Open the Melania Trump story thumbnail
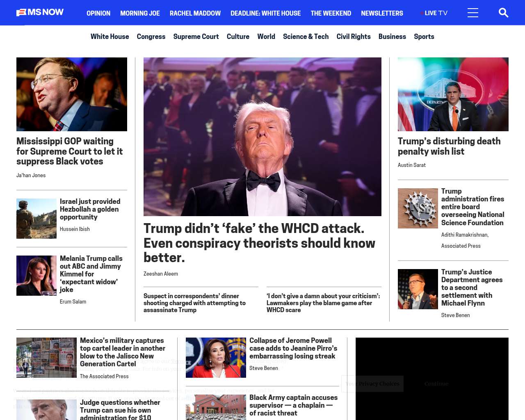The height and width of the screenshot is (420, 525). 37,276
